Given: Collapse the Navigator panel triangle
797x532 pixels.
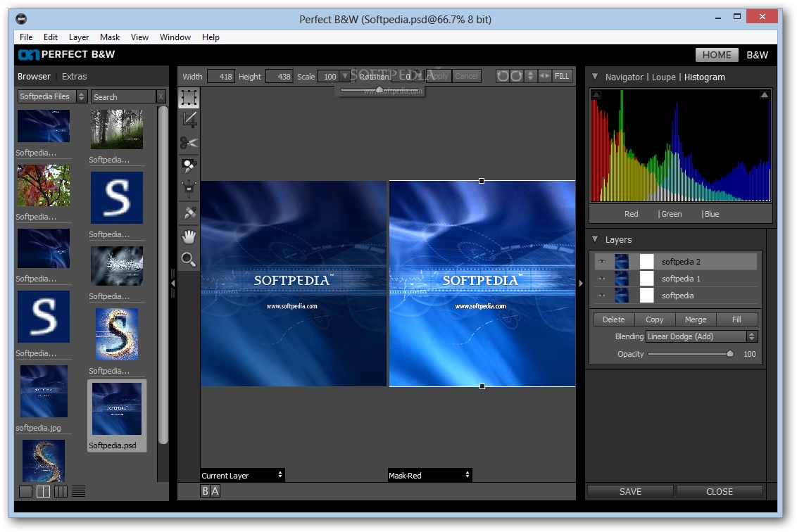Looking at the screenshot, I should tap(595, 77).
